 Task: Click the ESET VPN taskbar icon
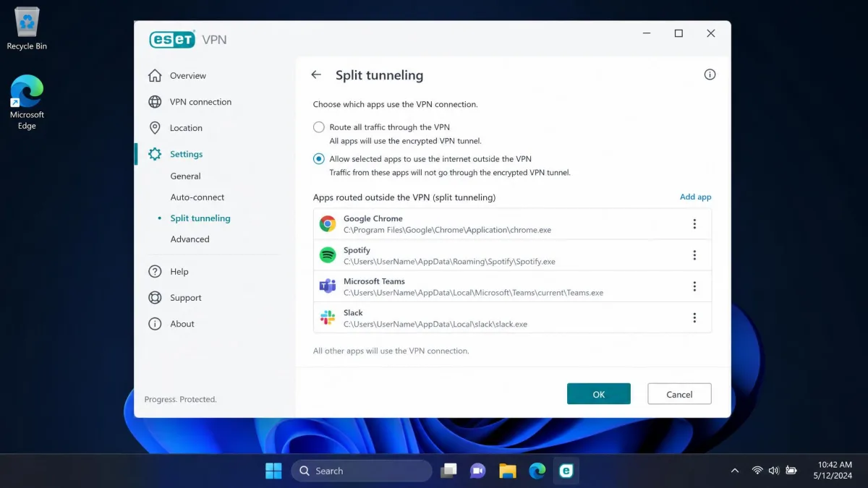point(566,471)
